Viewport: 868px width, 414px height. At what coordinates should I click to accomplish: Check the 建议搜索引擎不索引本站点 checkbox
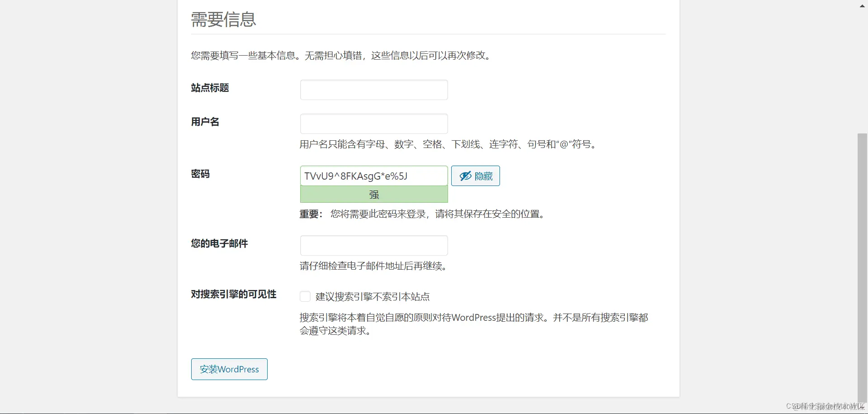(x=305, y=296)
